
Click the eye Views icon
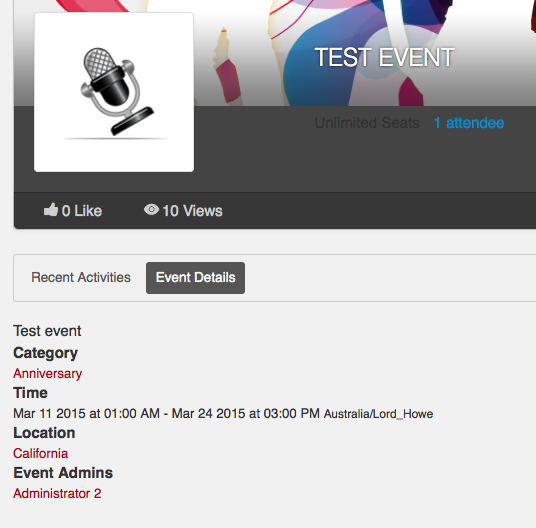point(151,209)
